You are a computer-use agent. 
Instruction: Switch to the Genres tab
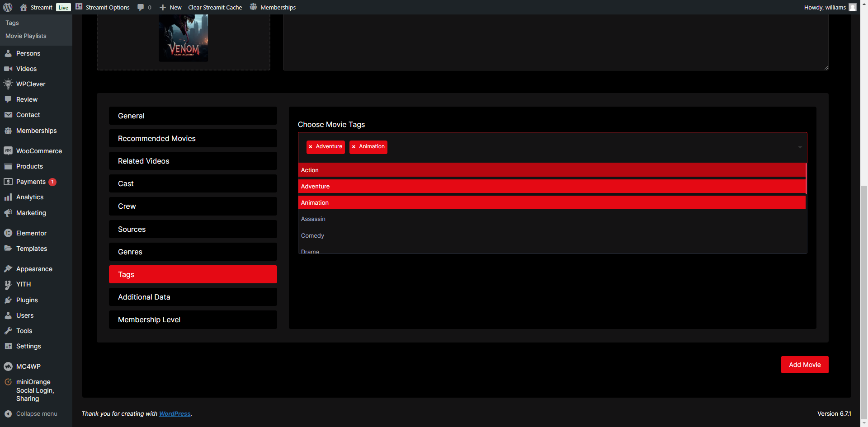(x=193, y=252)
